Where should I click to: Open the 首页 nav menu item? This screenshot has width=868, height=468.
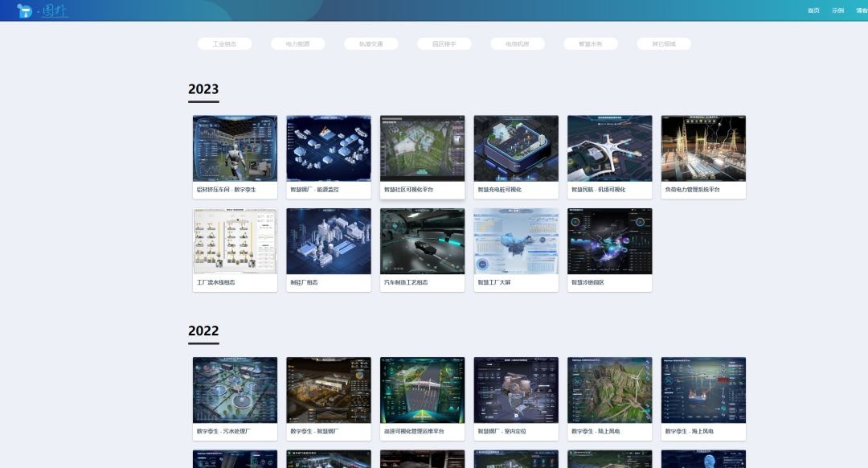[x=813, y=10]
